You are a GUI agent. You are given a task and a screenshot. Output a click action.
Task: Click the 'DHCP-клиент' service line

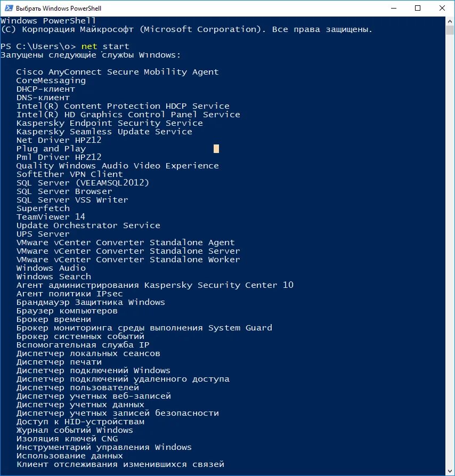tap(45, 89)
